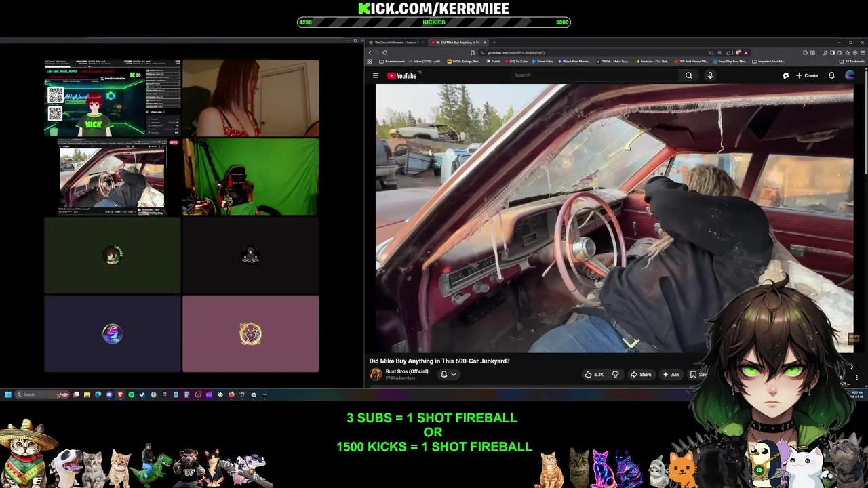Screen dimensions: 868x488
Task: Select the redhead woman webcam thumbnail
Action: click(x=250, y=98)
